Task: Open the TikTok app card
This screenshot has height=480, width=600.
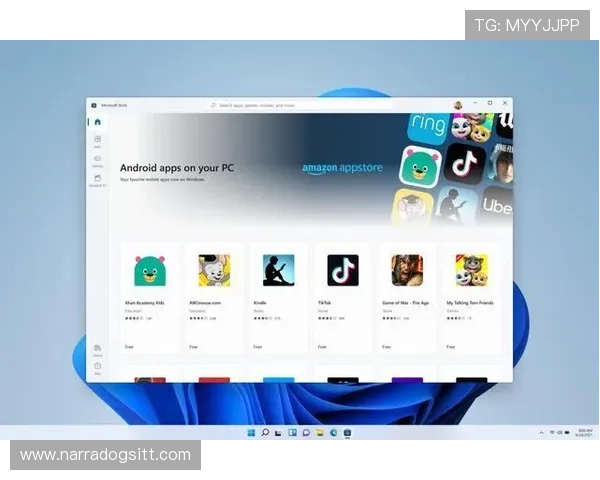Action: (x=342, y=296)
